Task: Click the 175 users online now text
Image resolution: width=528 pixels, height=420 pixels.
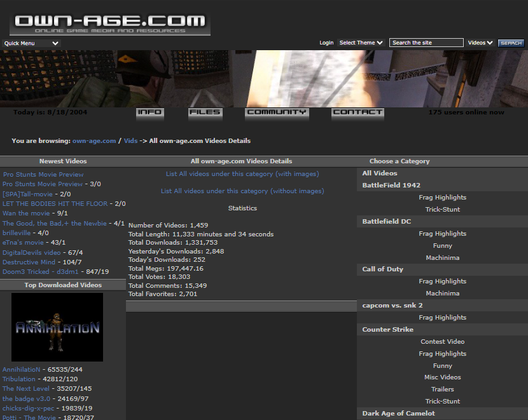Action: (x=466, y=112)
